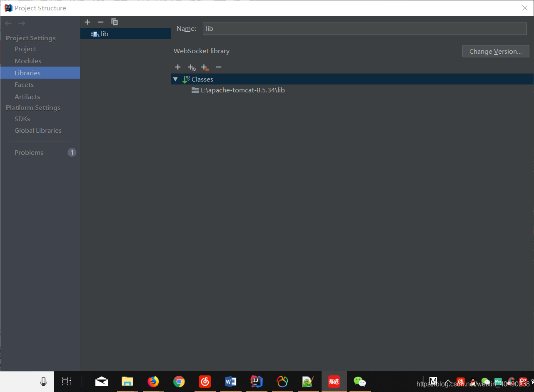Open the SDKs platform settings
Image resolution: width=534 pixels, height=392 pixels.
(22, 119)
